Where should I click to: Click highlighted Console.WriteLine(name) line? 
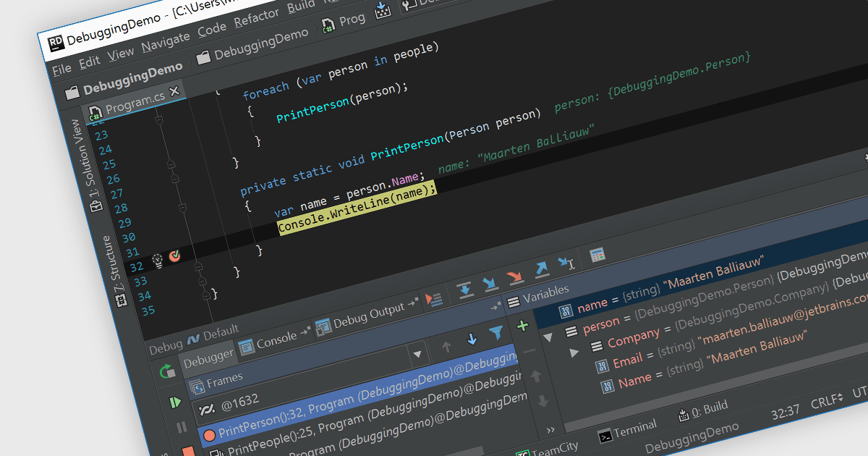tap(357, 208)
